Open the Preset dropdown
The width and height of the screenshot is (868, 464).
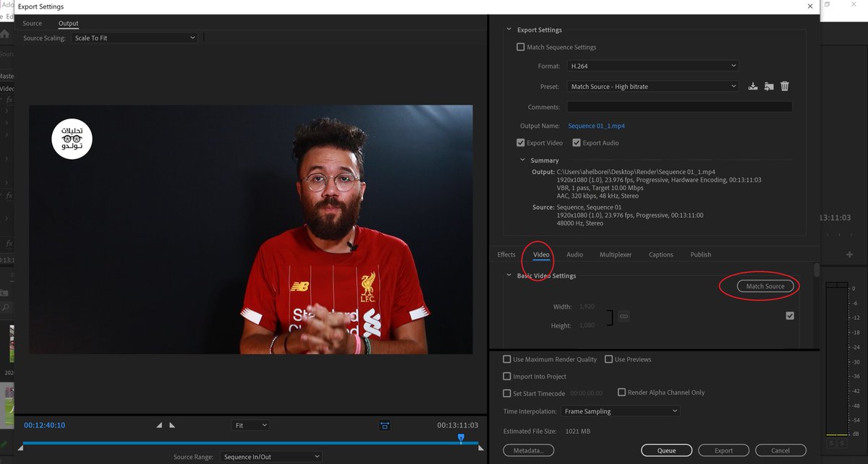point(653,86)
